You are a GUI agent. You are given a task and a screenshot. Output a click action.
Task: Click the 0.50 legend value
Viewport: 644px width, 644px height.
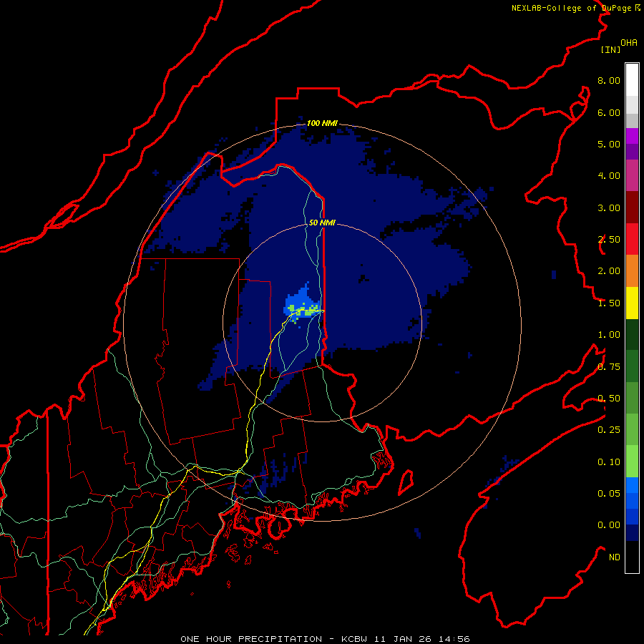[x=609, y=399]
